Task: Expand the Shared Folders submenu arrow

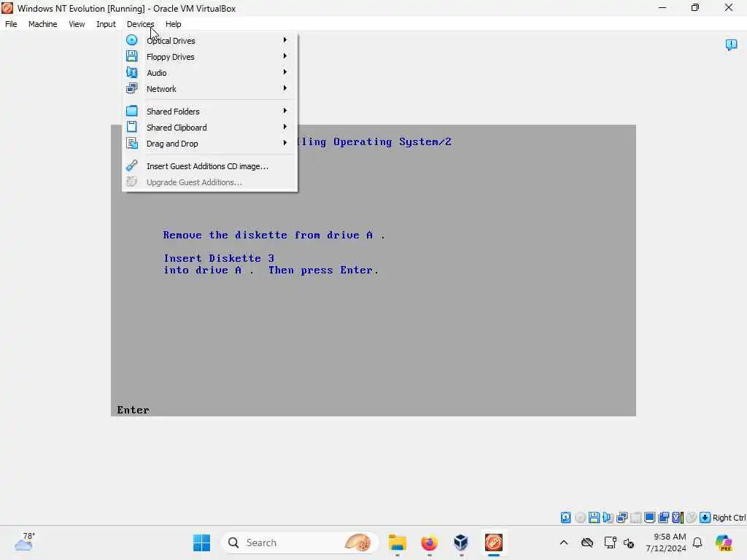Action: coord(285,111)
